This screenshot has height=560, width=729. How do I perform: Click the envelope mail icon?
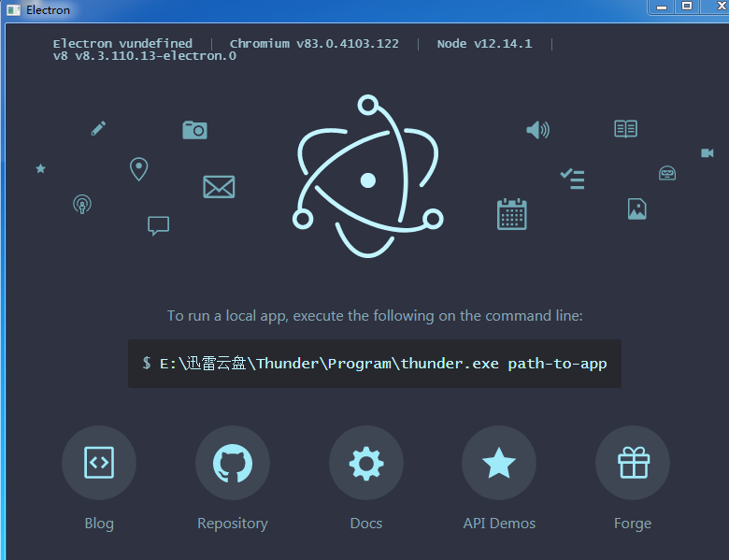click(219, 187)
